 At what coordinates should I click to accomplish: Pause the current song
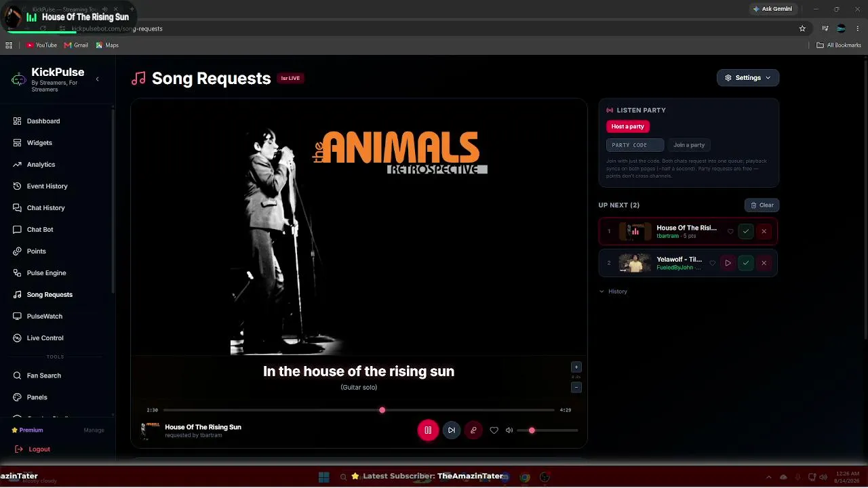coord(428,430)
